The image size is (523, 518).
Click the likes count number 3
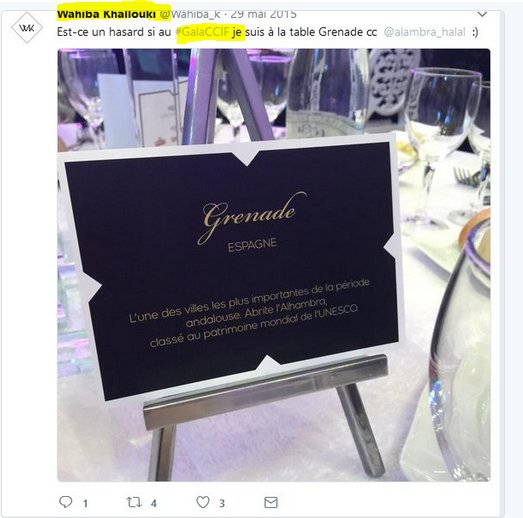pos(222,503)
